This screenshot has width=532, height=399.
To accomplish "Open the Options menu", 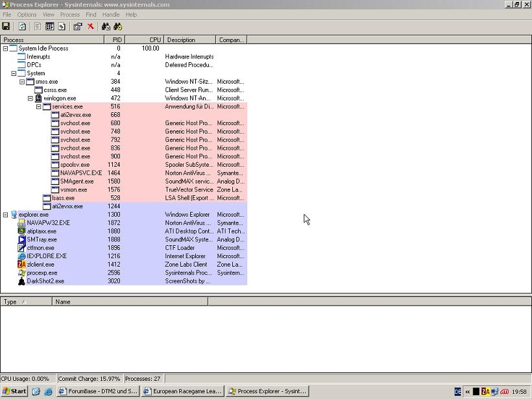I will [x=27, y=14].
